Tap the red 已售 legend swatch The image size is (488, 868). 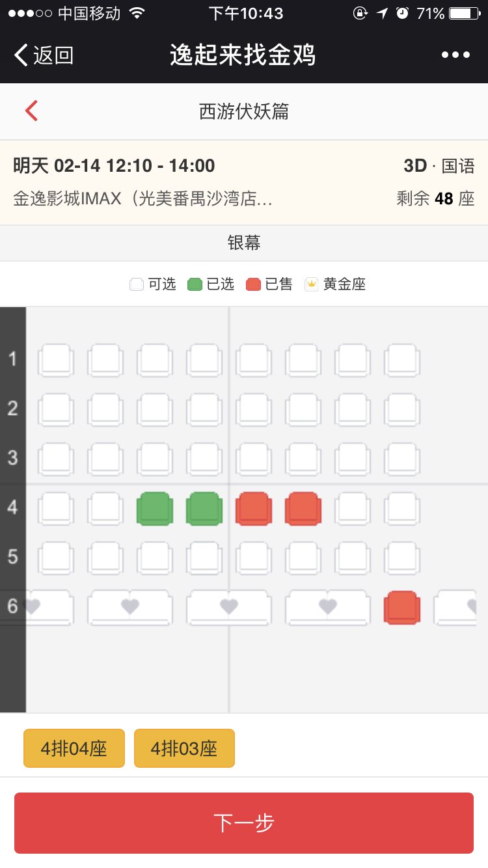pyautogui.click(x=253, y=284)
